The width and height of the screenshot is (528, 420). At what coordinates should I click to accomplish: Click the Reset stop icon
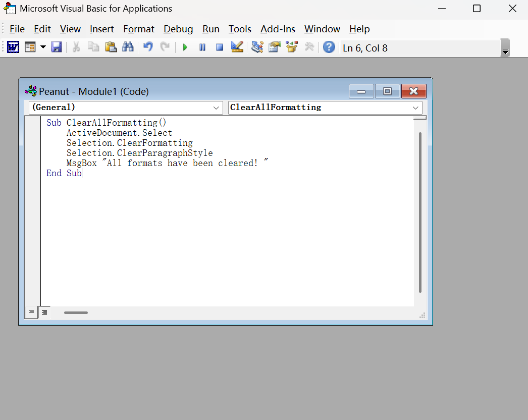[x=220, y=47]
